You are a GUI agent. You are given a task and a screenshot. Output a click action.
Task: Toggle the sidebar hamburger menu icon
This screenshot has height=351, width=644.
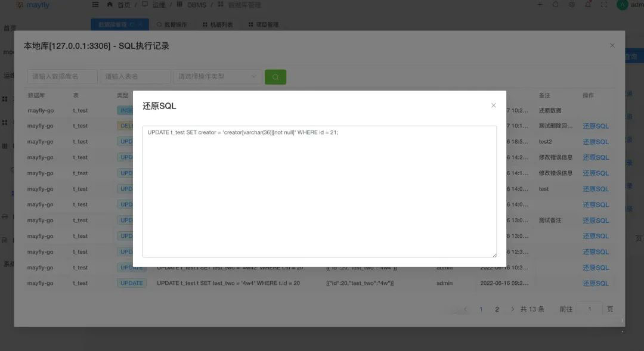click(95, 5)
